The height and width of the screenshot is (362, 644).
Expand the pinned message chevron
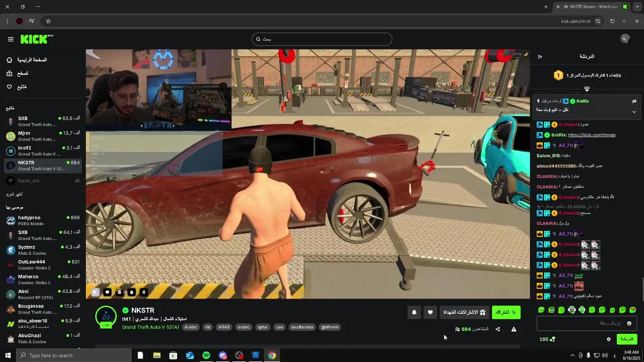(634, 112)
